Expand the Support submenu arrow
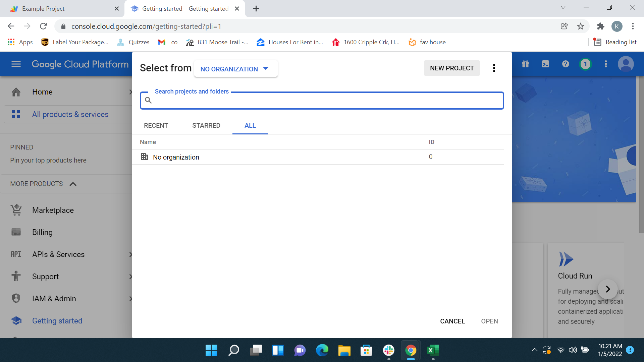The image size is (644, 362). [x=130, y=277]
